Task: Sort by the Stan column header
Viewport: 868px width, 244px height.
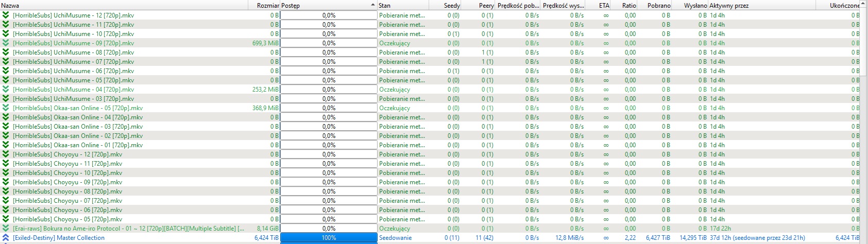Action: tap(403, 5)
